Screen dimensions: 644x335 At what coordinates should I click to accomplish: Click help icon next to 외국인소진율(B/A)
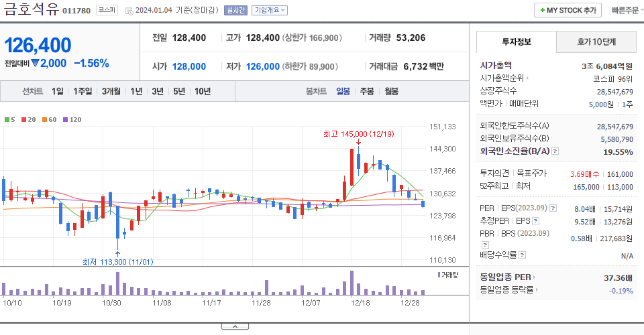coord(555,151)
